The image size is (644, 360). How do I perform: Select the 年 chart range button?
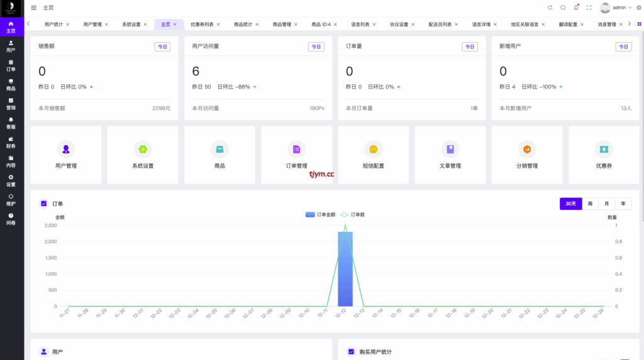click(623, 204)
